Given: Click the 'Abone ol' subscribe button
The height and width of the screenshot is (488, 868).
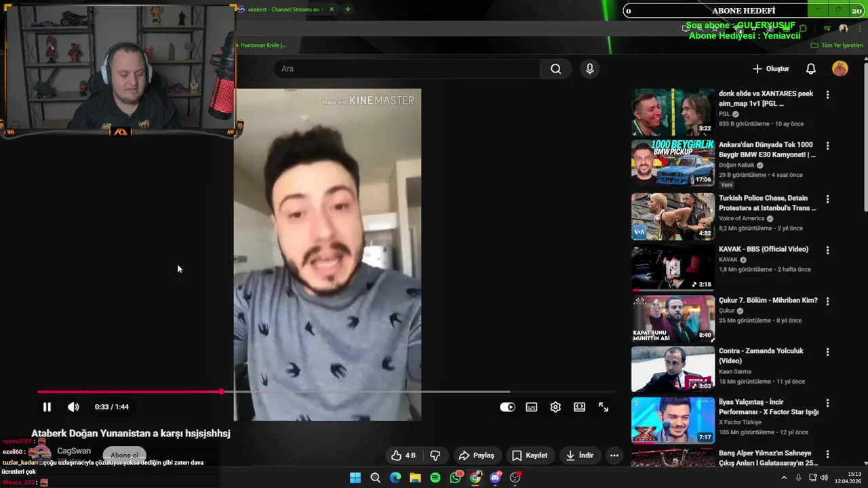Looking at the screenshot, I should [125, 455].
